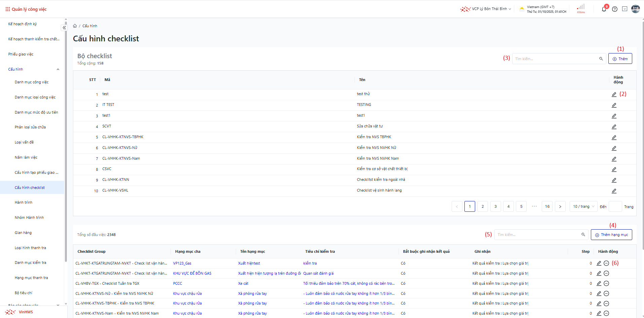
Task: Click Thêm hạng mục button
Action: [x=611, y=235]
